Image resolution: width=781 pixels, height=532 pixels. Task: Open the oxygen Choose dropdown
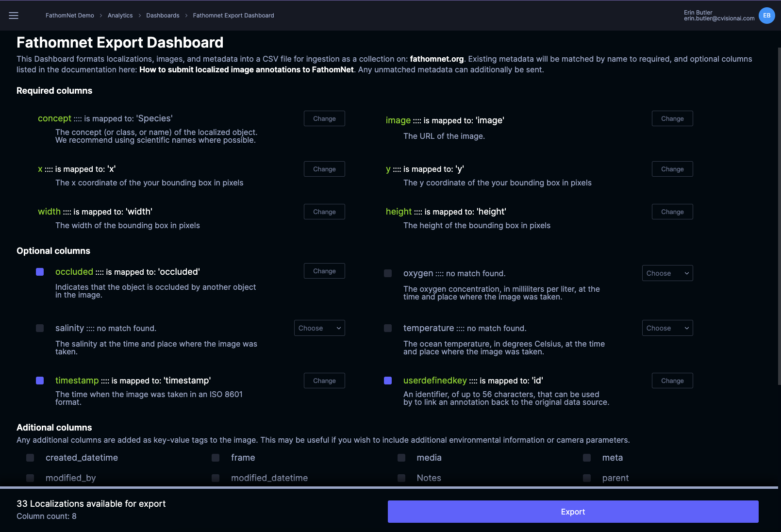(x=667, y=273)
